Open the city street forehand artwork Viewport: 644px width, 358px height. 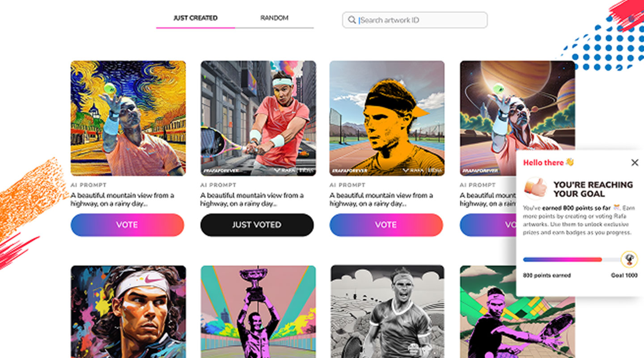point(258,118)
